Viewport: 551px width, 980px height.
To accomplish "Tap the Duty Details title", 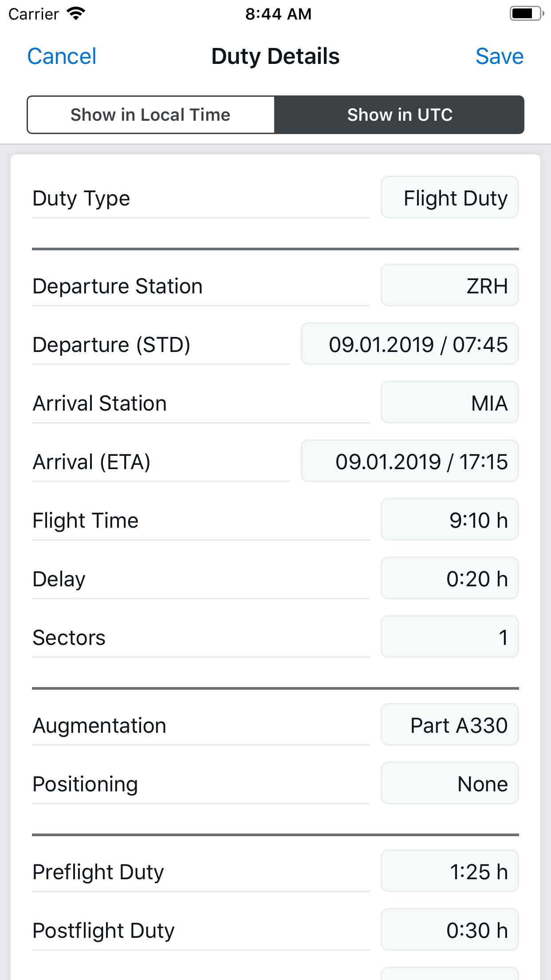I will (x=275, y=56).
